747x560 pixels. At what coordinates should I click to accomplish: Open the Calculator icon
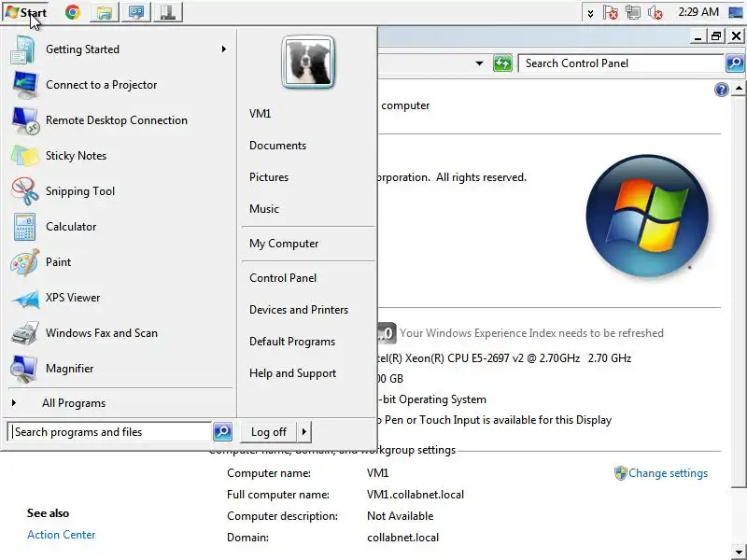[x=25, y=227]
